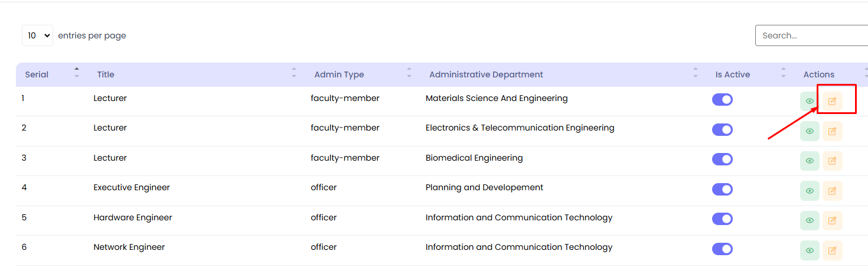
Task: Toggle Is Active for Network Engineer
Action: point(722,249)
